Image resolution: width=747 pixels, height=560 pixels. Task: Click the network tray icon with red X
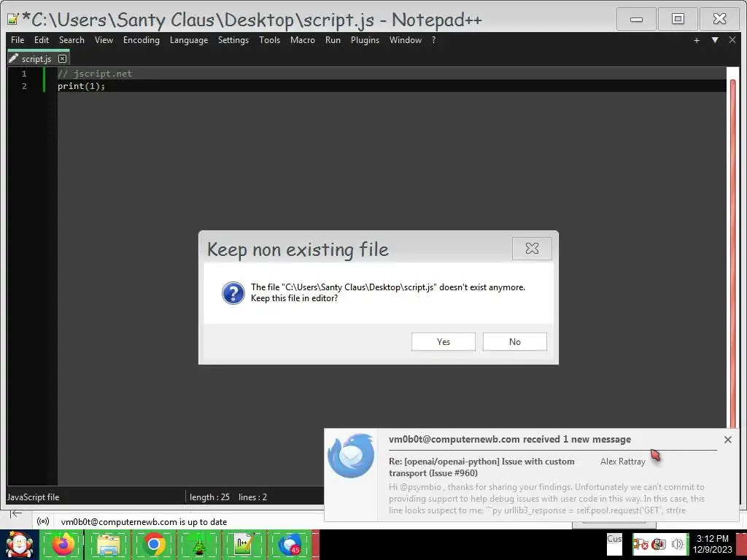coord(640,544)
